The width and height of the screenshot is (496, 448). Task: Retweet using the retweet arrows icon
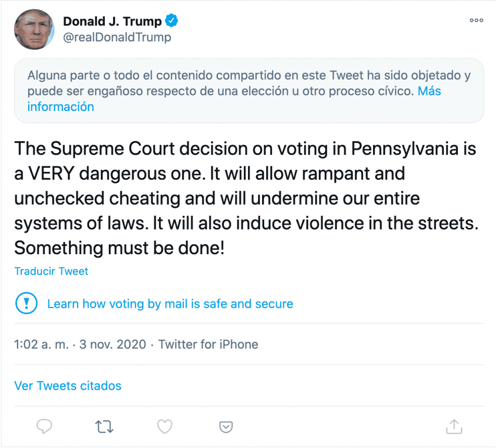pos(104,427)
